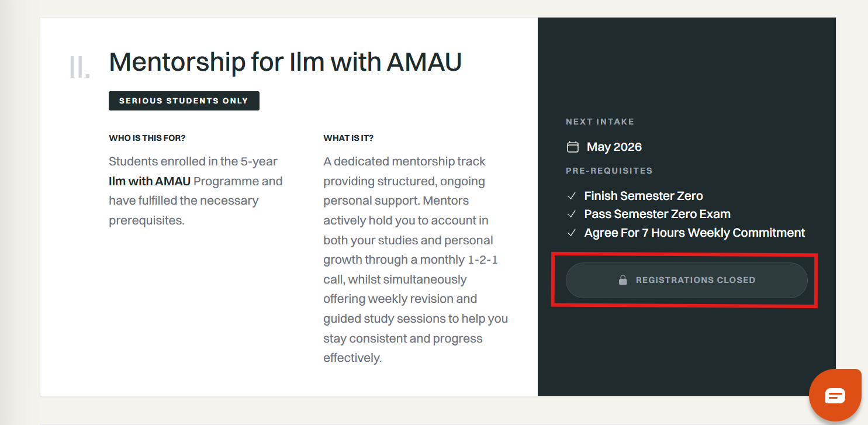The height and width of the screenshot is (425, 868).
Task: Click the Pre-Requisites label
Action: (x=609, y=171)
